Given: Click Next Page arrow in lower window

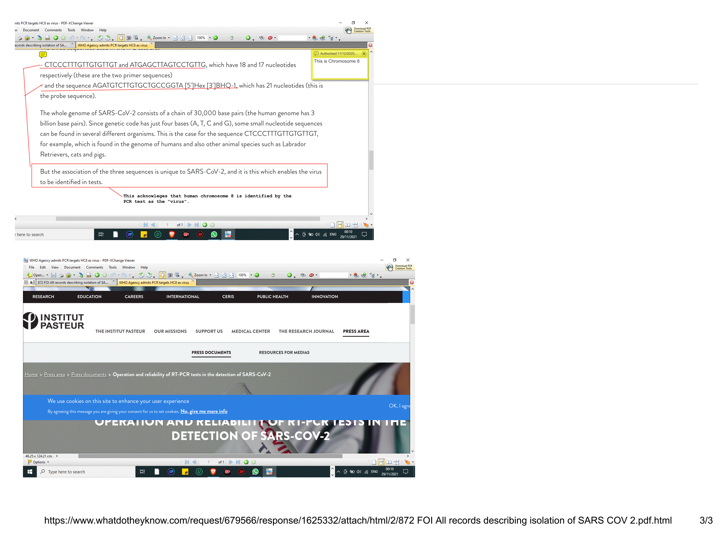Looking at the screenshot, I should pyautogui.click(x=231, y=462).
